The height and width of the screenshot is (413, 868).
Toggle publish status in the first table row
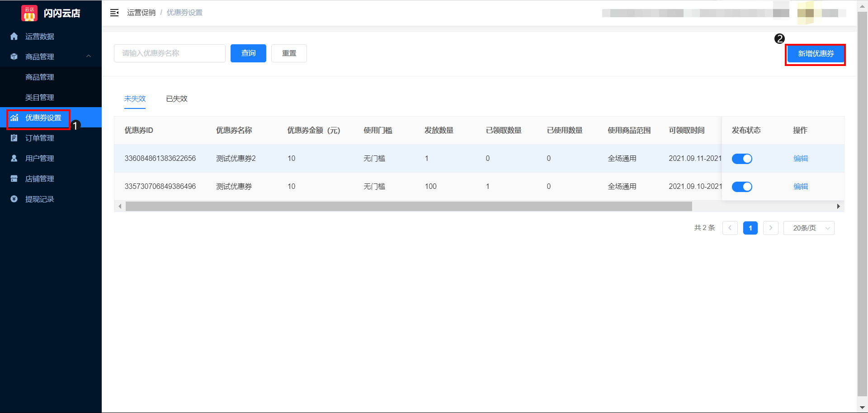pyautogui.click(x=742, y=159)
